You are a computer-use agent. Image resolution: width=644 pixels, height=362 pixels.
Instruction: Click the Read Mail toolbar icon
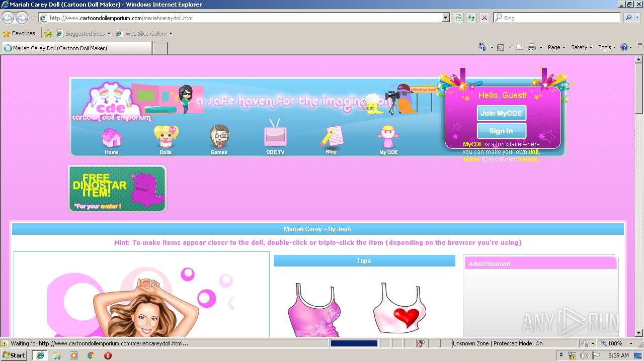(519, 47)
